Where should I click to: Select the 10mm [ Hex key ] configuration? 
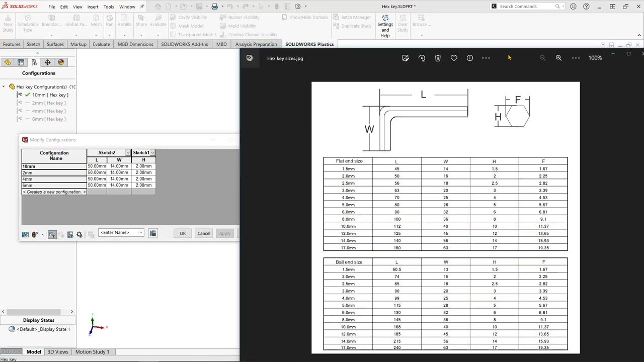tap(50, 95)
